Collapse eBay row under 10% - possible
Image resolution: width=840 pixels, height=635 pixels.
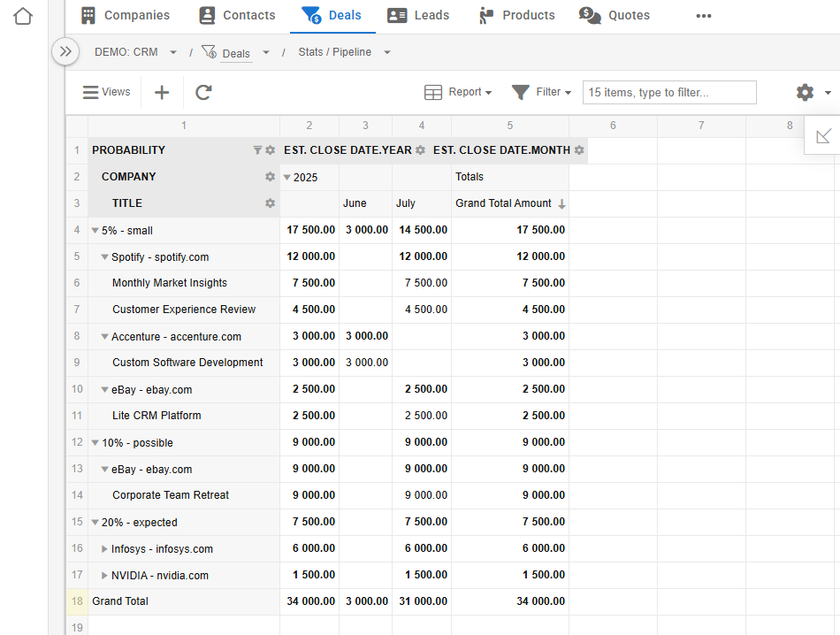click(x=105, y=470)
